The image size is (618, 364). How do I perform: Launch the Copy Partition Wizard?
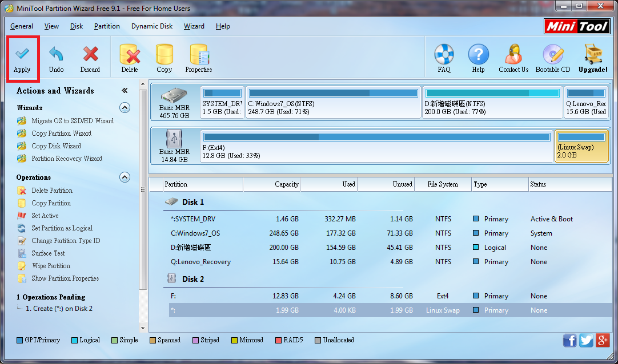tap(62, 134)
